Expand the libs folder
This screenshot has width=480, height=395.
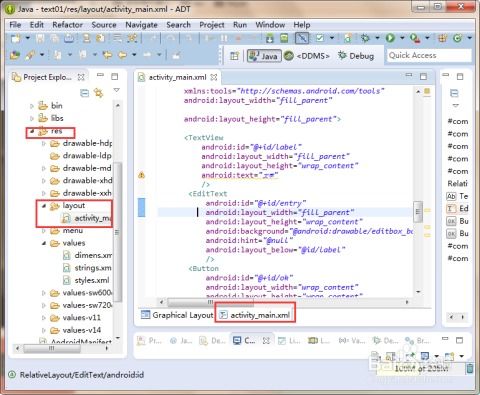pyautogui.click(x=32, y=118)
